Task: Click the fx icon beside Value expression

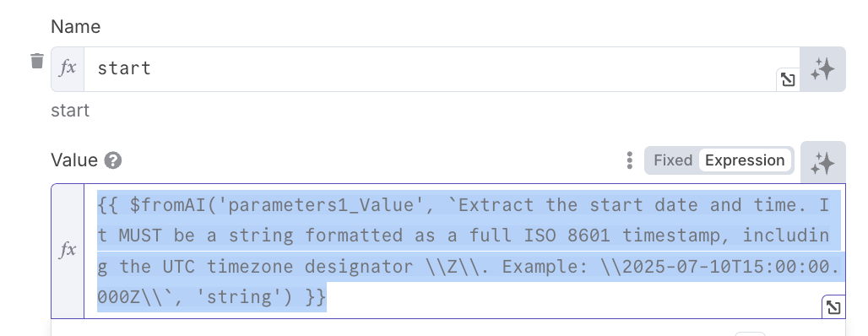Action: (68, 251)
